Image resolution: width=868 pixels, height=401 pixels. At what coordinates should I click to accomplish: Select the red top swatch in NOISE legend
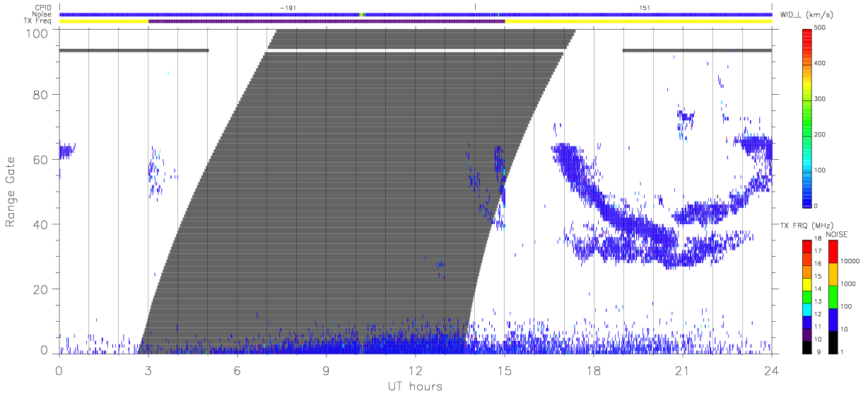[833, 251]
